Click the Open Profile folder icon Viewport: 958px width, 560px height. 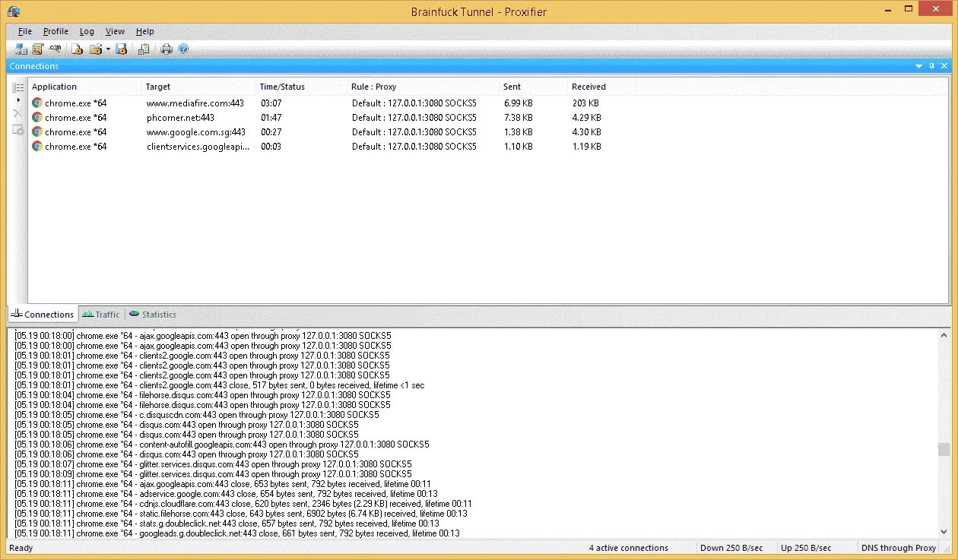(96, 49)
